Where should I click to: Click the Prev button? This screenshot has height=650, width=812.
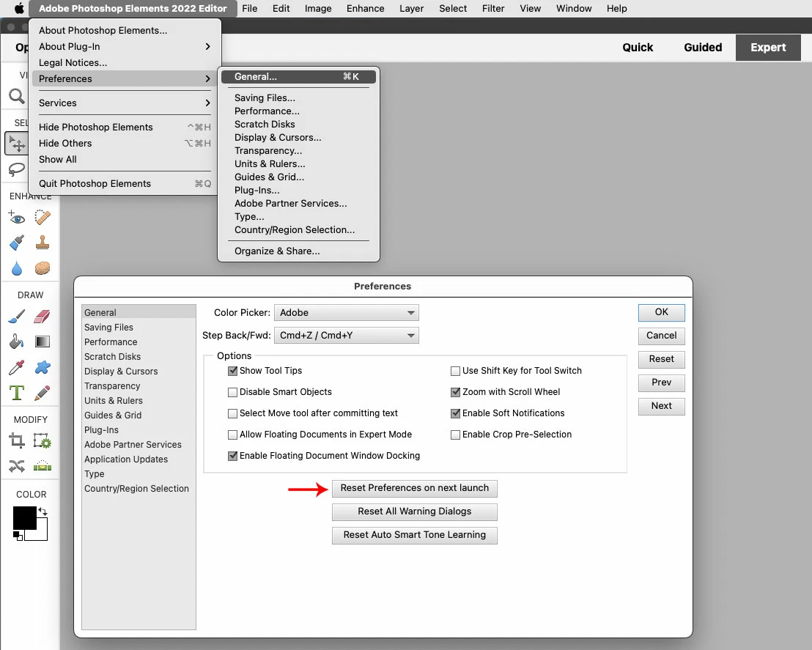(x=661, y=383)
